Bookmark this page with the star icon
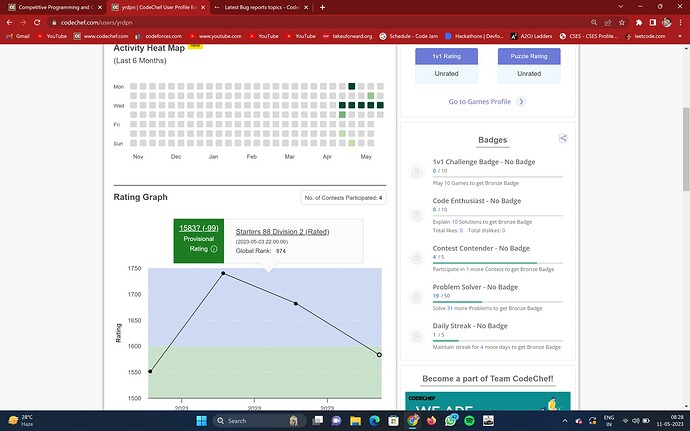Viewport: 690px width, 431px height. (x=622, y=22)
